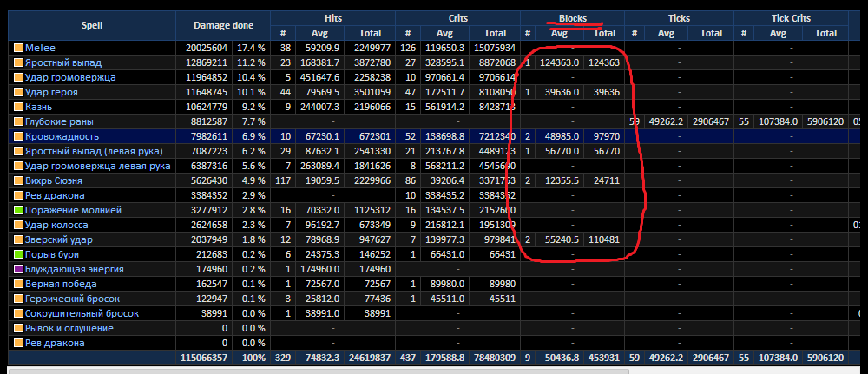Sort by Total under Crits
The image size is (868, 374).
[x=495, y=33]
